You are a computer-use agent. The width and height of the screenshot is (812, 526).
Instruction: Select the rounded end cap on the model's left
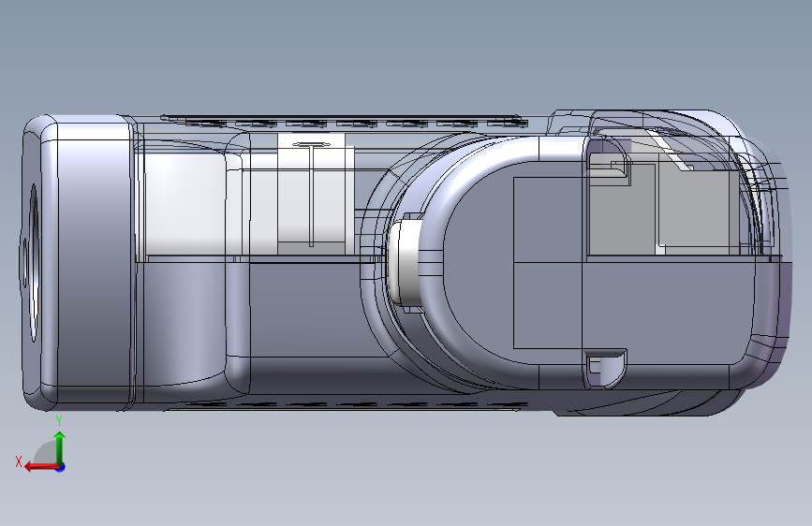click(77, 262)
